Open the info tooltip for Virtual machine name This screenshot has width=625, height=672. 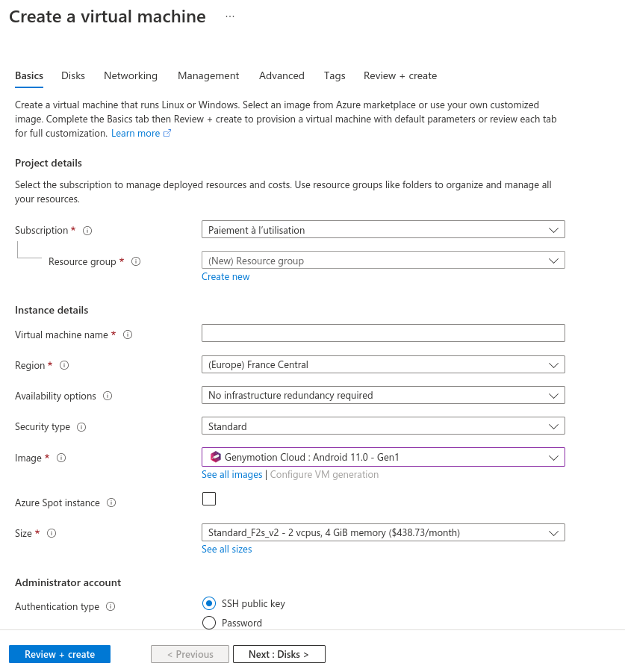pos(127,335)
